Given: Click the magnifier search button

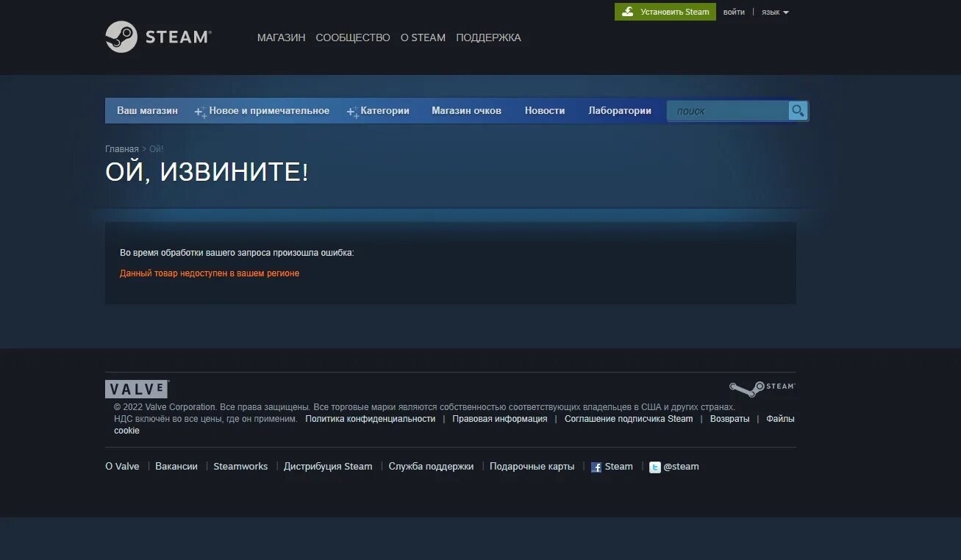Looking at the screenshot, I should tap(798, 111).
